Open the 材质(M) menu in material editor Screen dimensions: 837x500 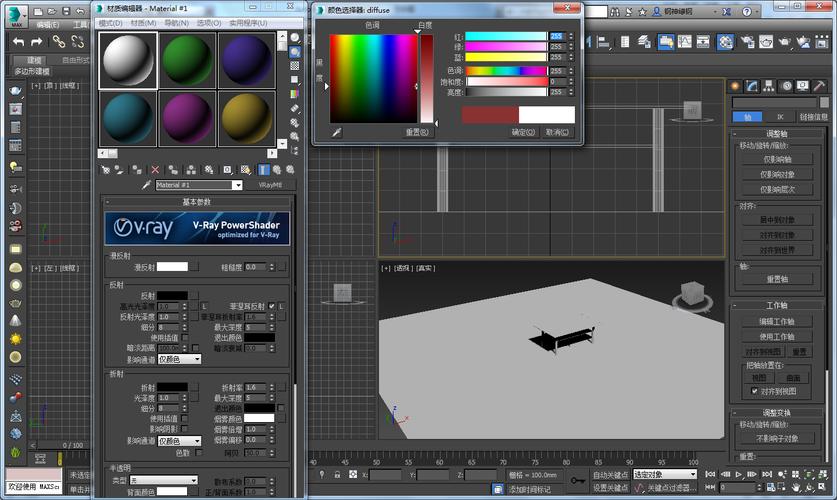click(x=142, y=22)
